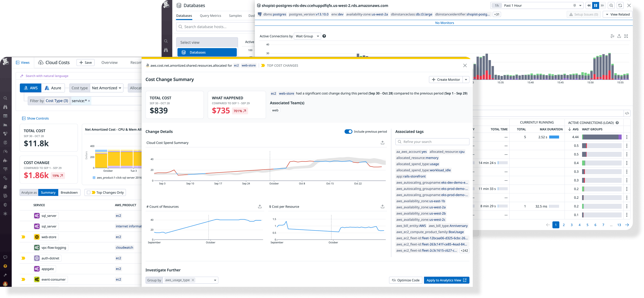Viewport: 644px width, 298px height.
Task: Select the Search icon in left sidebar
Action: (x=5, y=98)
